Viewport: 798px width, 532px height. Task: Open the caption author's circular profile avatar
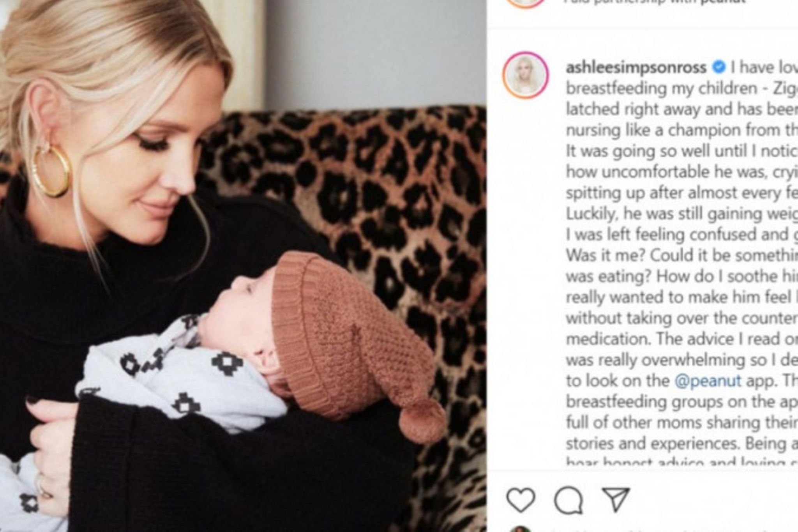[526, 75]
